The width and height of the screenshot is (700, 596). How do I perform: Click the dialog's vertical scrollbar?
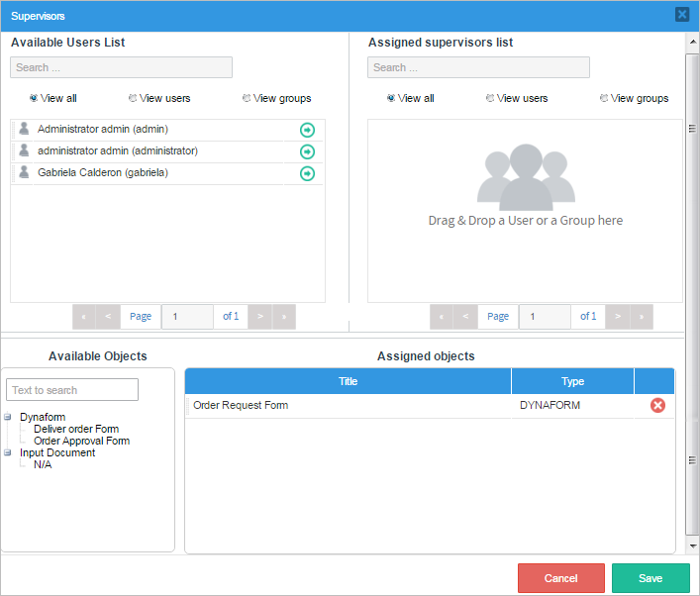click(692, 297)
